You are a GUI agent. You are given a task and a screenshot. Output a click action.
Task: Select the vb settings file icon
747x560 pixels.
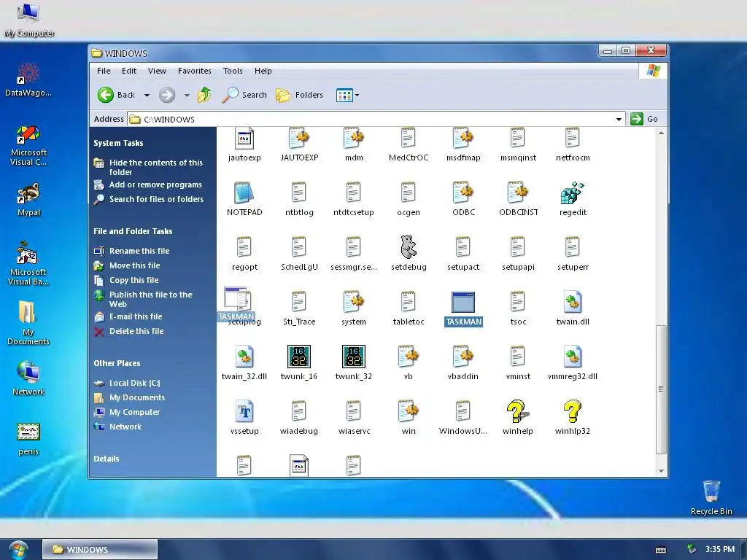click(x=409, y=357)
